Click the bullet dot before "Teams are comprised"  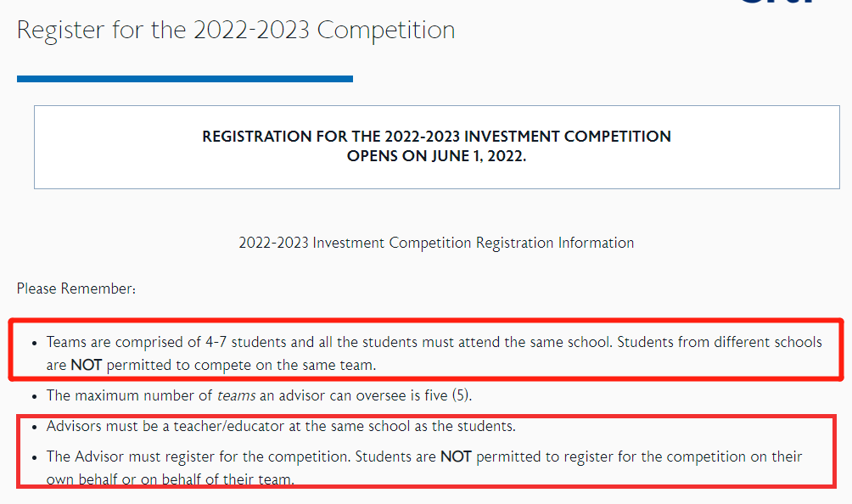[x=34, y=344]
